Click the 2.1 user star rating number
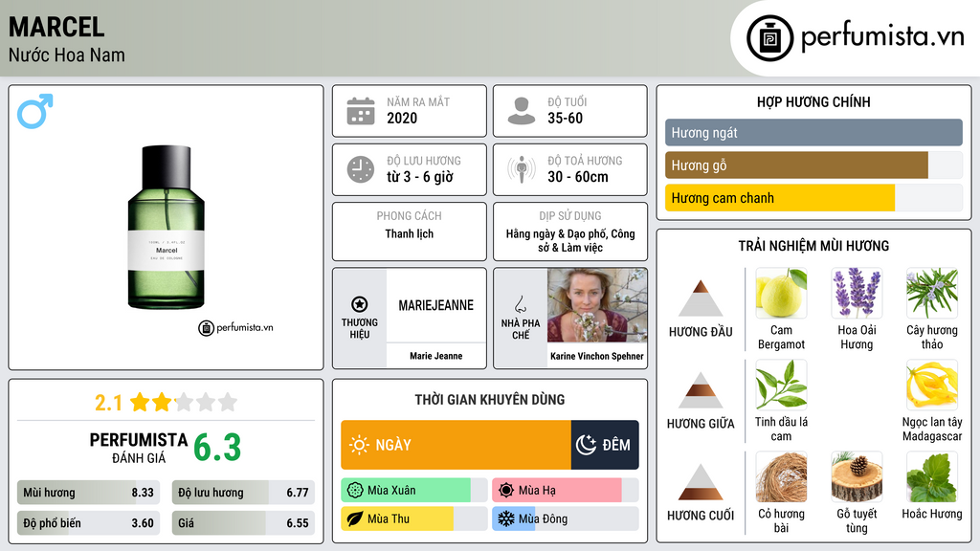Image resolution: width=980 pixels, height=551 pixels. (108, 403)
